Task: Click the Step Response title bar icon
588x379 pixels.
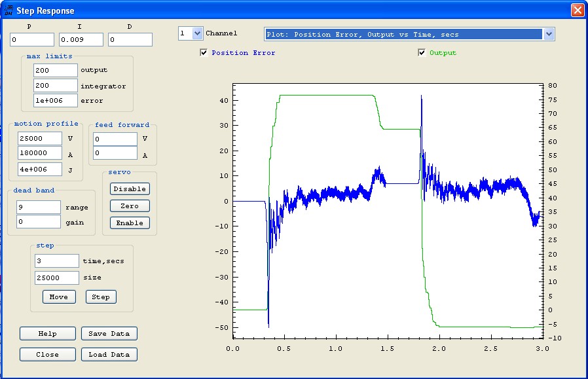Action: [9, 10]
